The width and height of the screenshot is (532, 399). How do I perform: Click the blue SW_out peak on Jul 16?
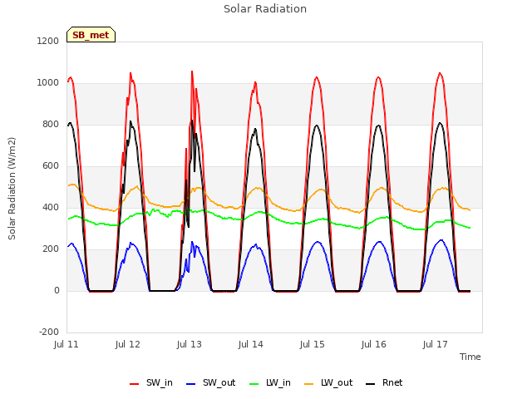tap(379, 242)
